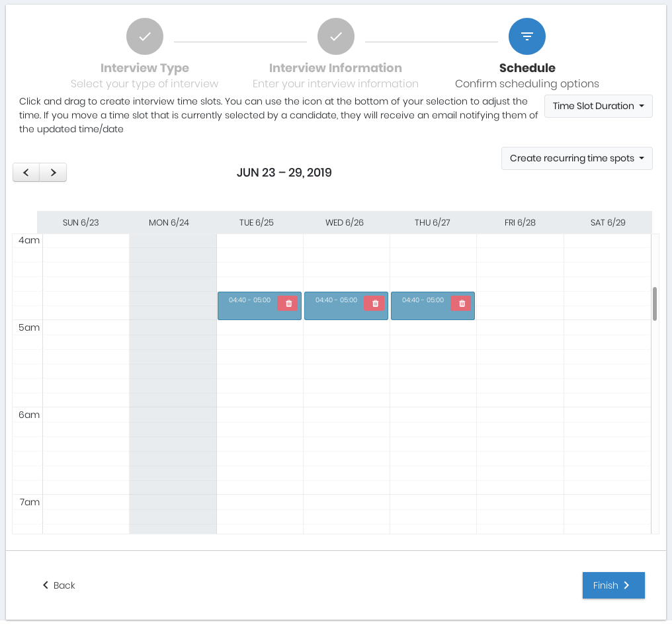Expand Create recurring time spots dropdown
The height and width of the screenshot is (625, 672).
point(577,159)
